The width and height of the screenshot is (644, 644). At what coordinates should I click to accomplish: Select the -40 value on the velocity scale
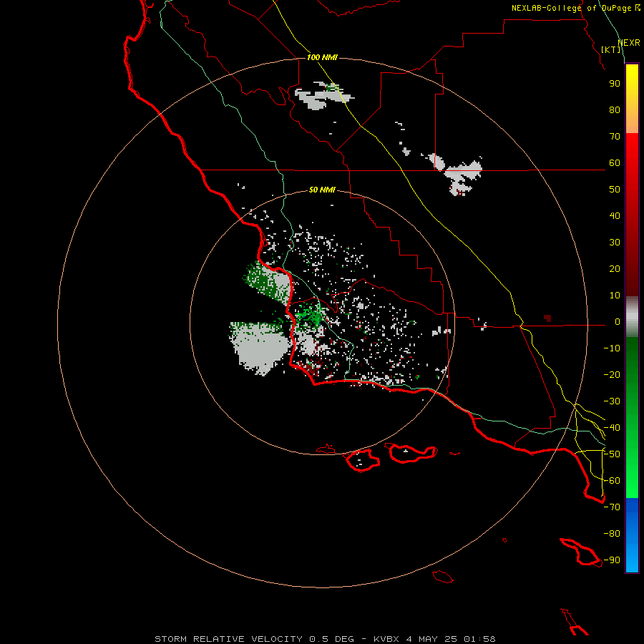click(612, 428)
